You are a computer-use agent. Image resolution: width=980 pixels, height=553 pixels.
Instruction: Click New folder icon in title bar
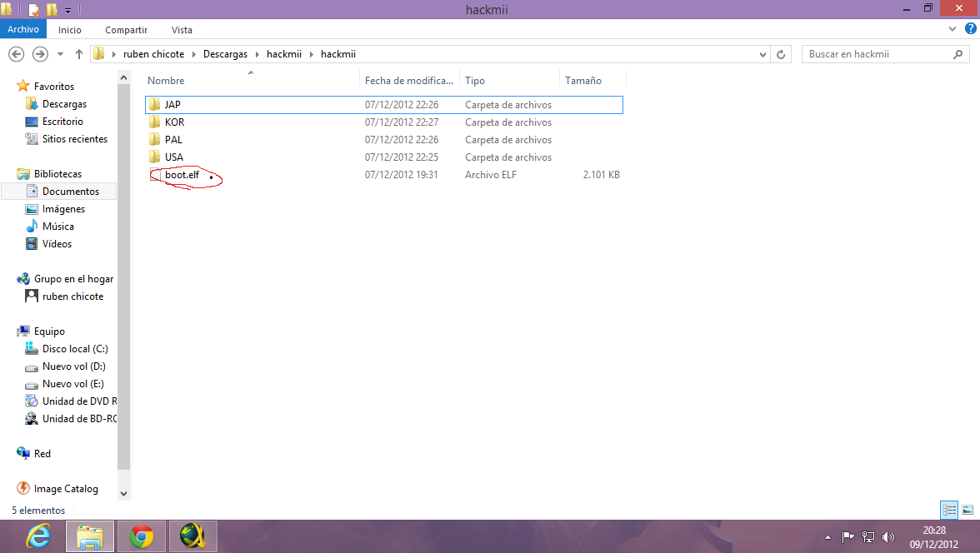click(x=52, y=9)
